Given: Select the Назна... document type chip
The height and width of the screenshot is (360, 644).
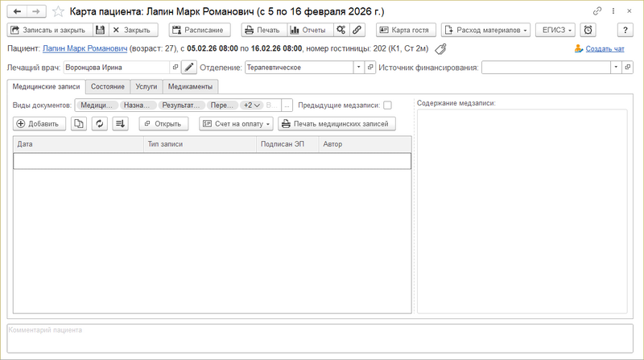Looking at the screenshot, I should point(138,106).
